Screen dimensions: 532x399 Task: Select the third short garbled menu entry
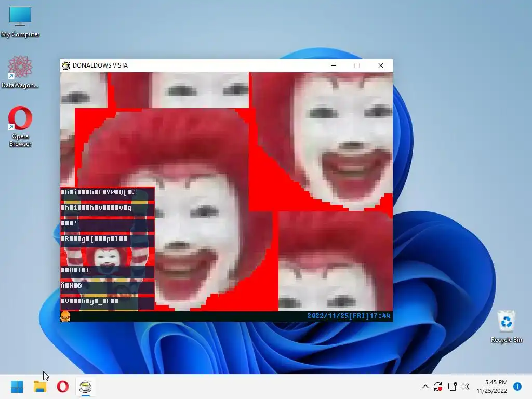[x=107, y=225]
